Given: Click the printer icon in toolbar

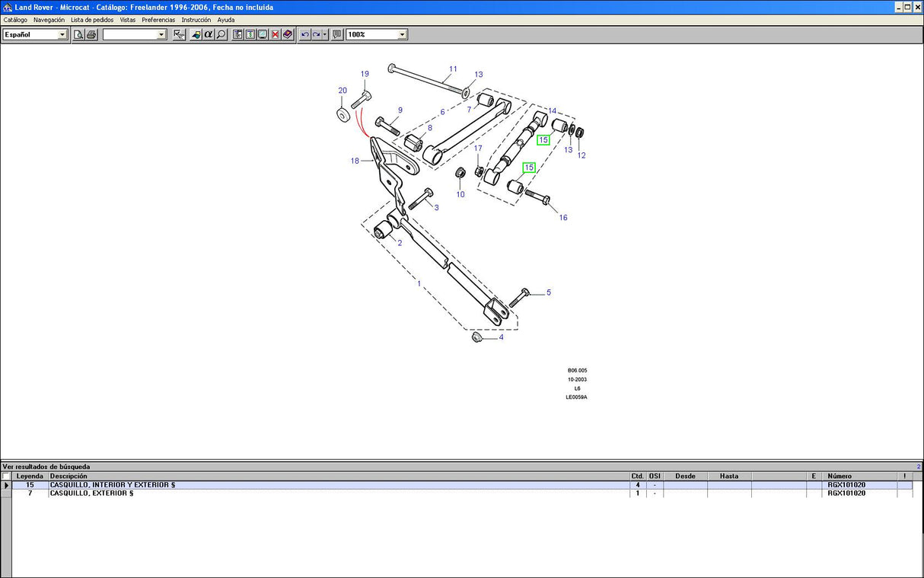Looking at the screenshot, I should [x=91, y=34].
